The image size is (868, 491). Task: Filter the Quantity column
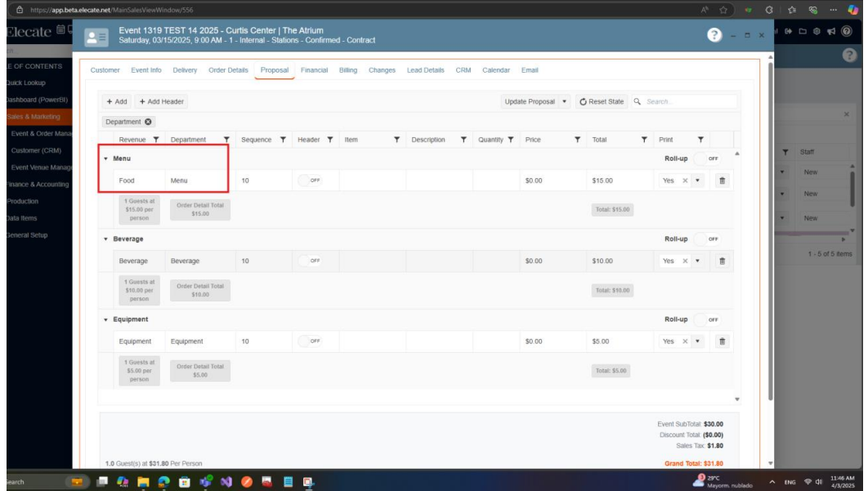point(510,140)
